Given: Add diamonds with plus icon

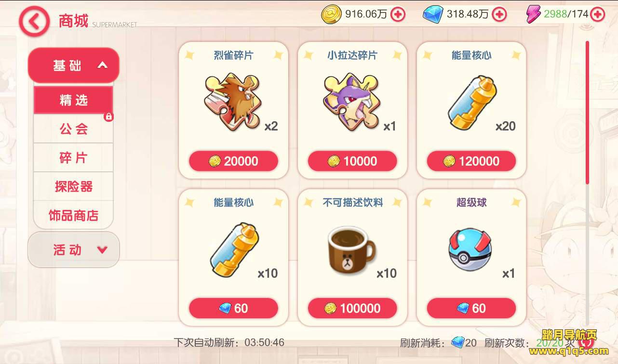Looking at the screenshot, I should click(x=499, y=14).
